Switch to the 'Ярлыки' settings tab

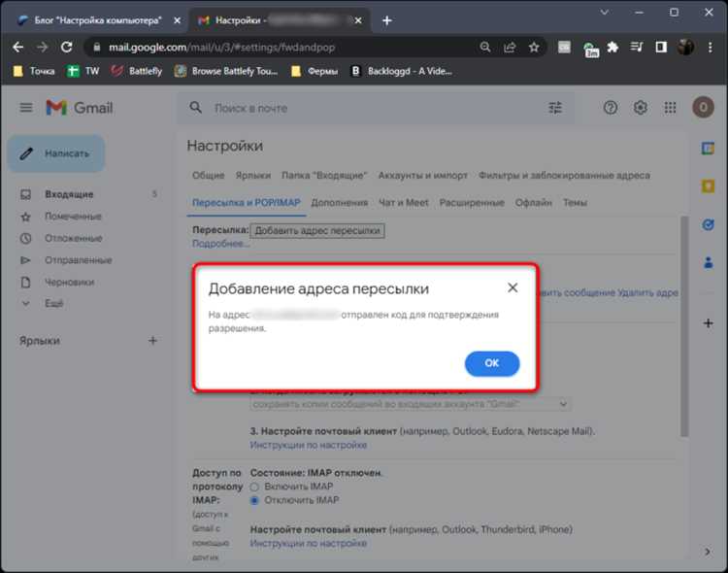coord(253,175)
